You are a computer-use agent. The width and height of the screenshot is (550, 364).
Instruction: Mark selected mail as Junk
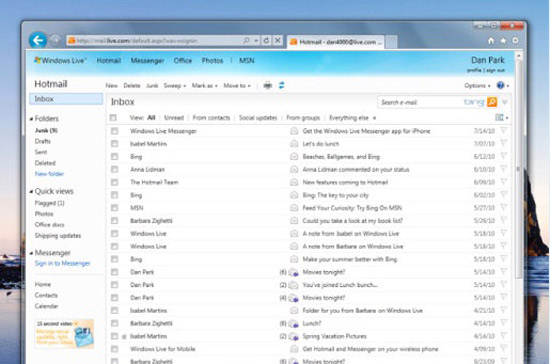[152, 86]
